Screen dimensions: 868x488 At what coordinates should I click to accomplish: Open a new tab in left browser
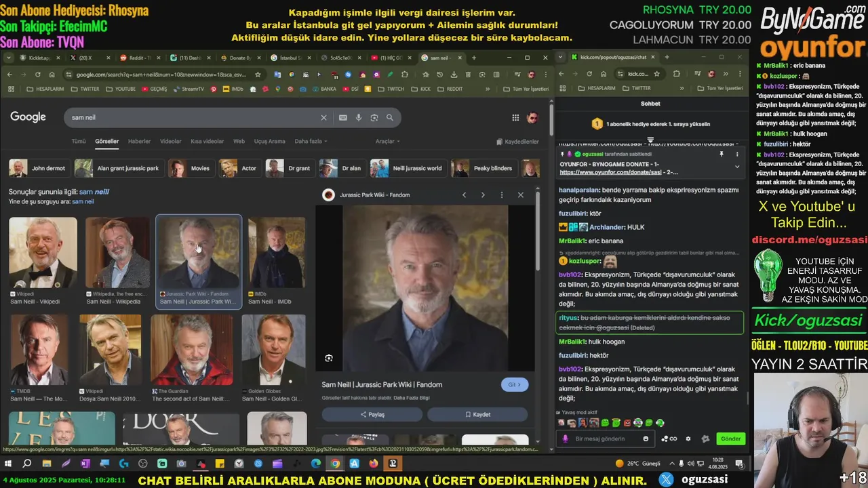[474, 58]
